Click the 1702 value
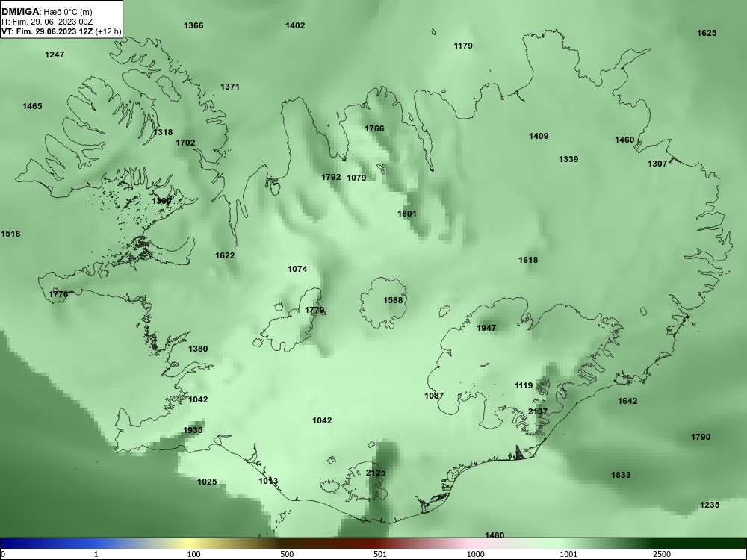The width and height of the screenshot is (747, 560). coord(185,143)
